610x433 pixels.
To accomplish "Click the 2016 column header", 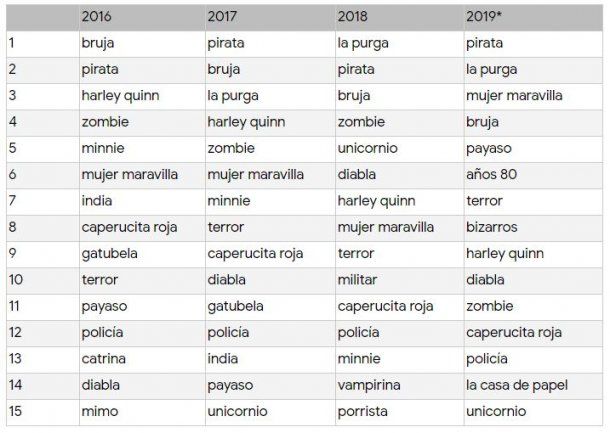I will [x=97, y=17].
